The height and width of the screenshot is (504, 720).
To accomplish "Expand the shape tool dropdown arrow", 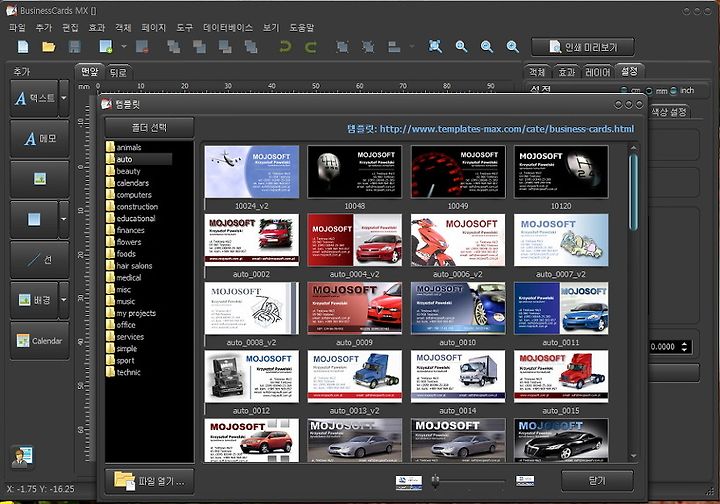I will click(64, 219).
